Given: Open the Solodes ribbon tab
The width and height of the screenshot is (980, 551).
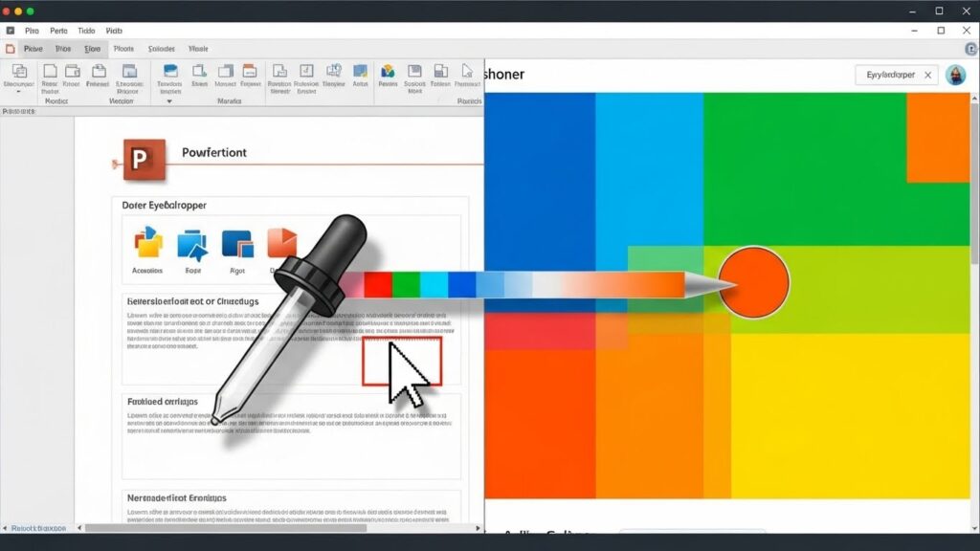Looking at the screenshot, I should pyautogui.click(x=162, y=48).
